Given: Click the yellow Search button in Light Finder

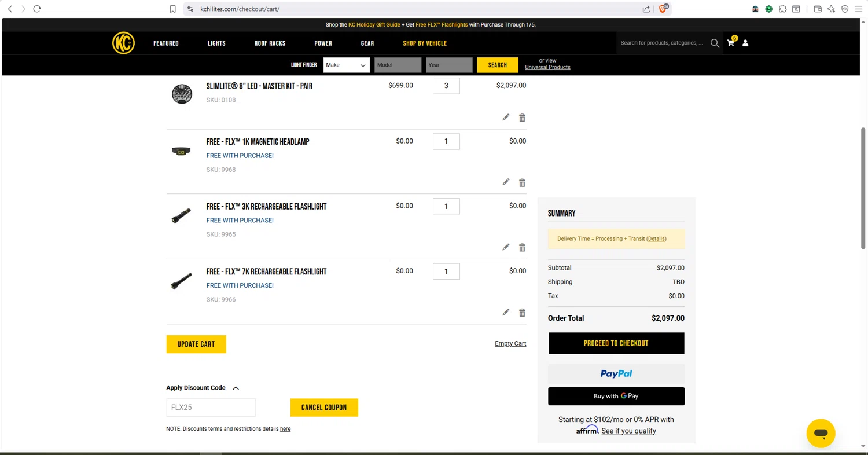Looking at the screenshot, I should tap(498, 65).
